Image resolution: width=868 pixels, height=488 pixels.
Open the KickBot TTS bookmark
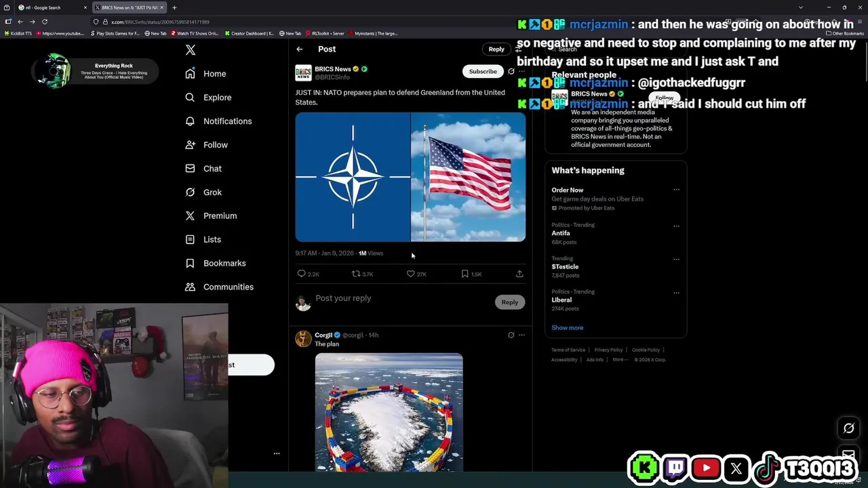18,33
